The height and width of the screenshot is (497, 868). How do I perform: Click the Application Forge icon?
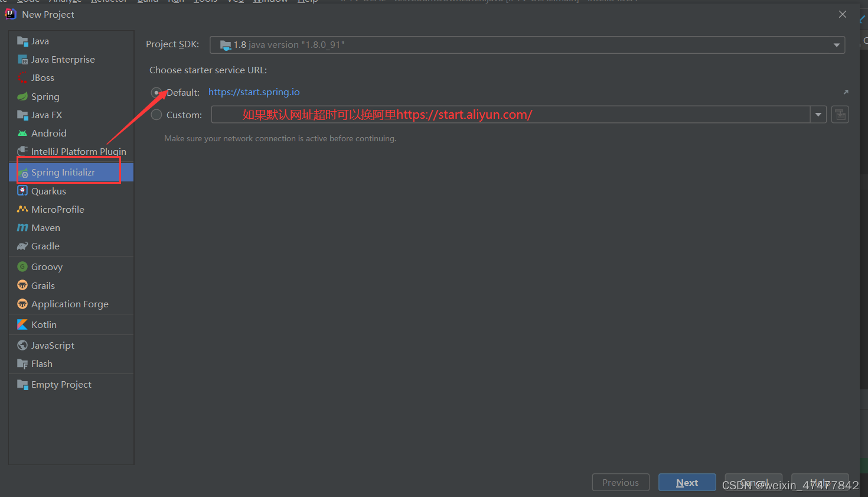pos(22,304)
